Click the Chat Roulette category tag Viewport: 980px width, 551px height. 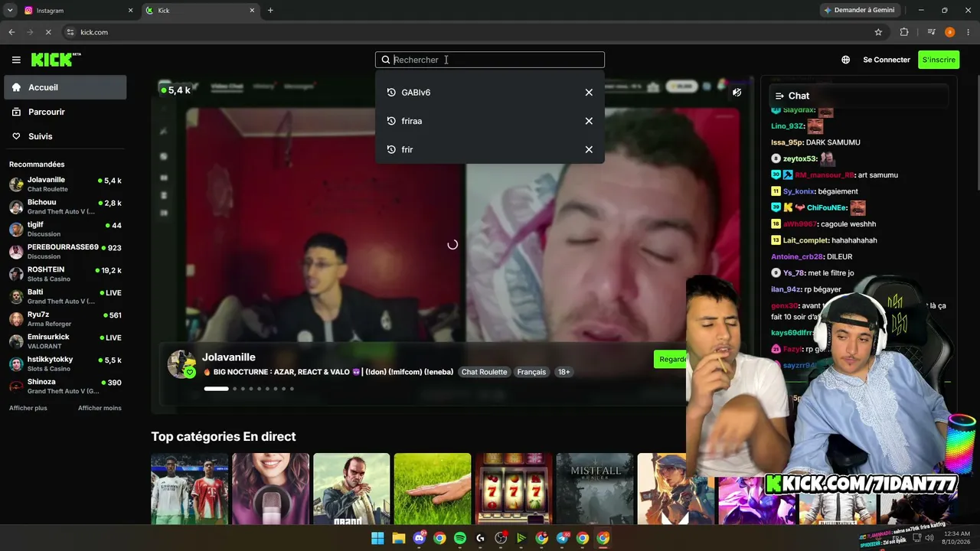484,372
